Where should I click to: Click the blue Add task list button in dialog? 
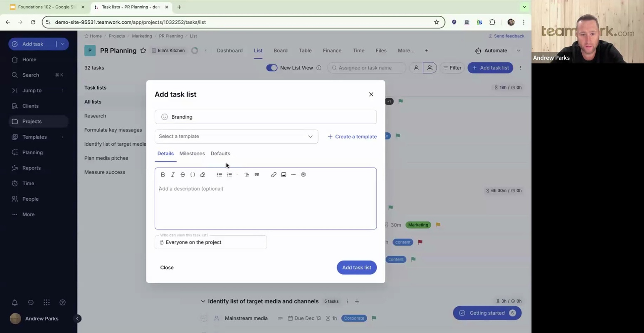coord(356,268)
